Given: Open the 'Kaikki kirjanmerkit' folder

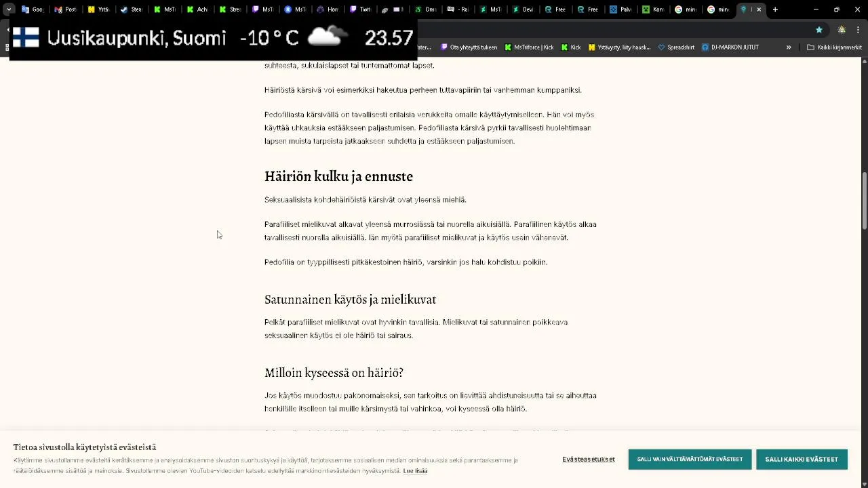Looking at the screenshot, I should 834,47.
